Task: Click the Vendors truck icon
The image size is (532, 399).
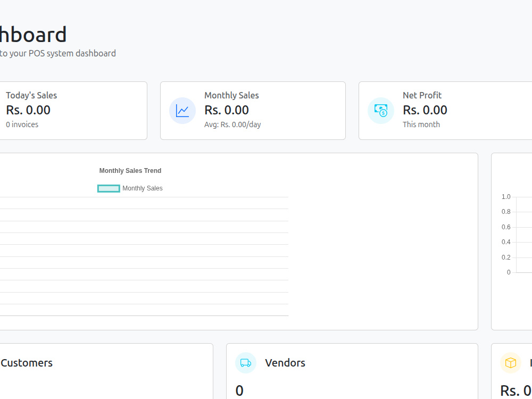Action: coord(246,363)
